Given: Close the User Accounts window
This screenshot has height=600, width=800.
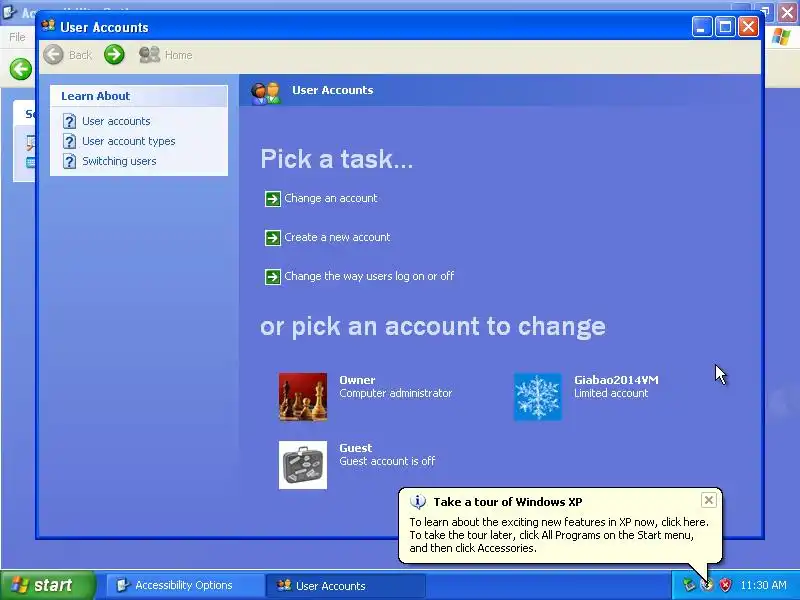Looking at the screenshot, I should coord(748,27).
